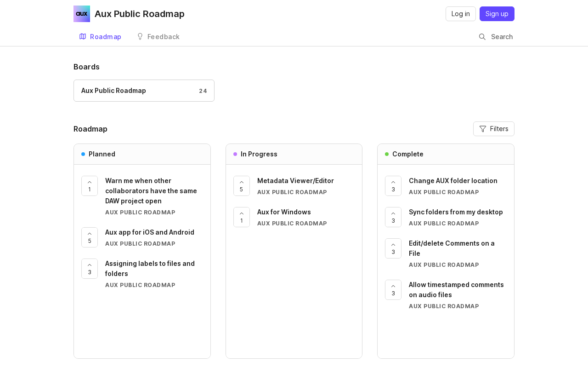Upvote Allow timestamped comments on audio files
Viewport: 588px width, 368px height.
pyautogui.click(x=393, y=290)
